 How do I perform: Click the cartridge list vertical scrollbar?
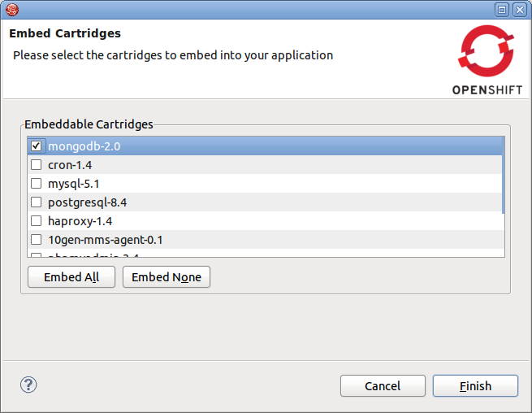pos(503,176)
